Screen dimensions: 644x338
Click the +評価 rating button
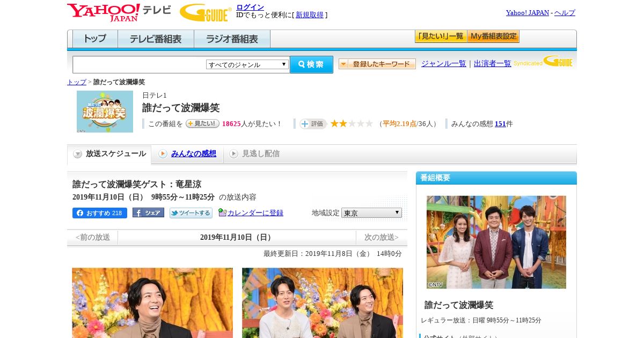pos(313,124)
